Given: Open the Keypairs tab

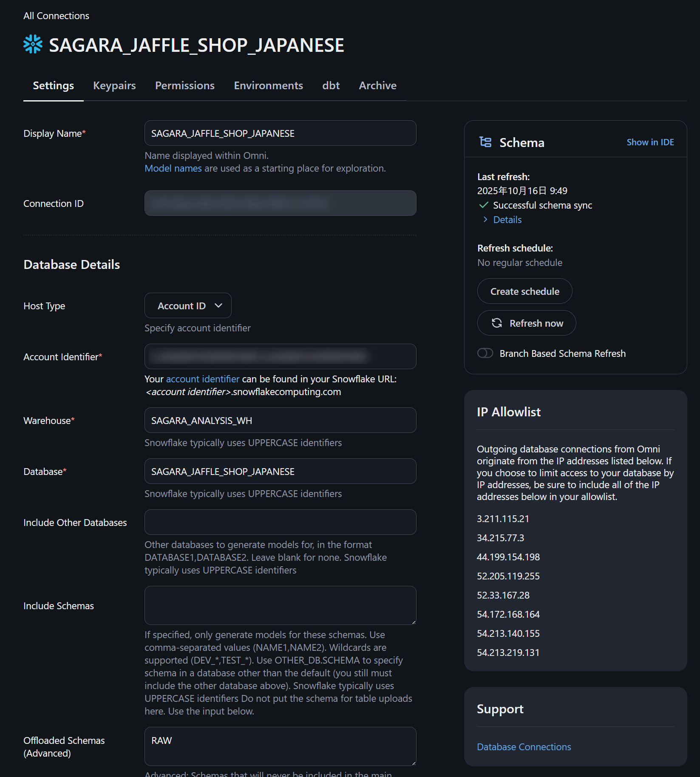Looking at the screenshot, I should click(x=114, y=85).
